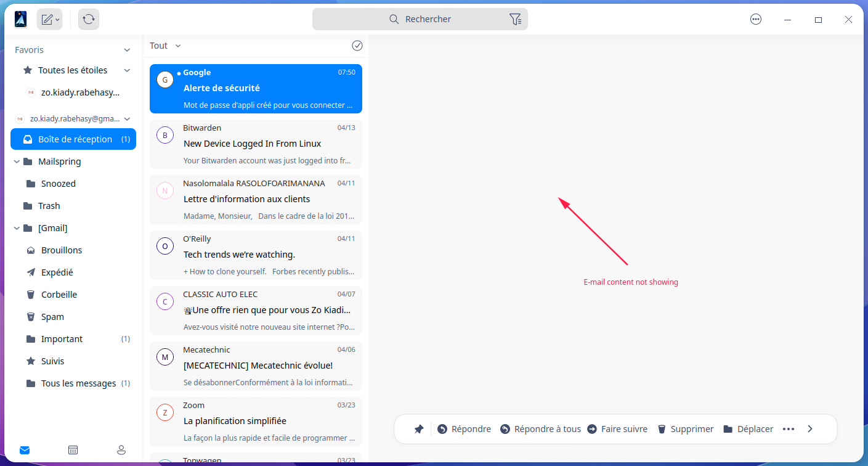
Task: Open the Corbeille folder
Action: 73,295
